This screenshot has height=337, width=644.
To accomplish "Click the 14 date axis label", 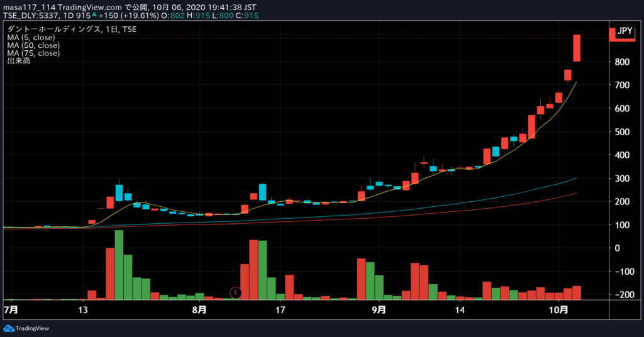I will click(x=460, y=310).
